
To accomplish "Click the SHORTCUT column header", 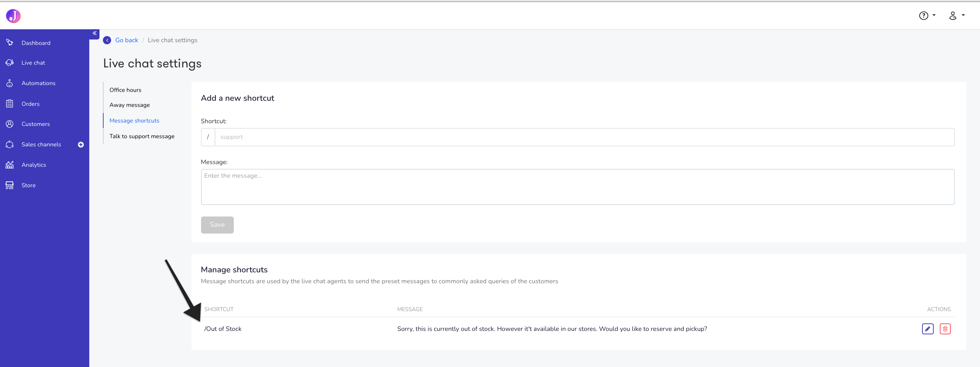I will (219, 309).
